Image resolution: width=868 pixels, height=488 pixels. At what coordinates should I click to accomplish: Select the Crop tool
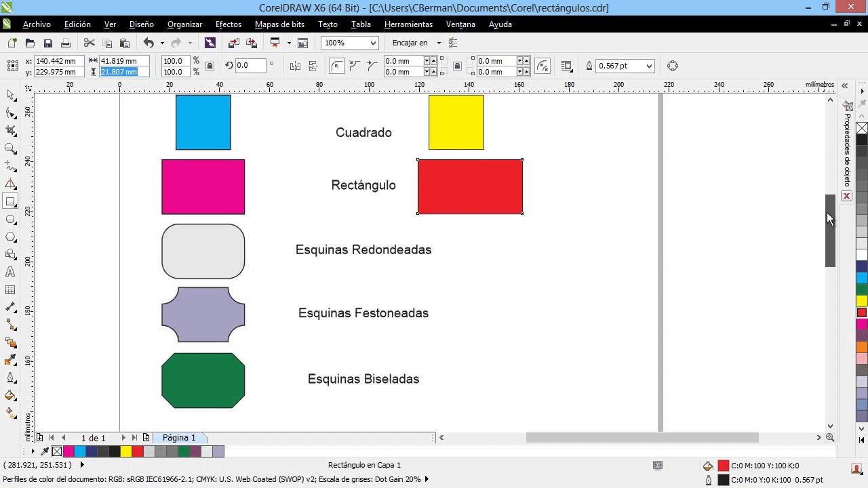tap(10, 130)
